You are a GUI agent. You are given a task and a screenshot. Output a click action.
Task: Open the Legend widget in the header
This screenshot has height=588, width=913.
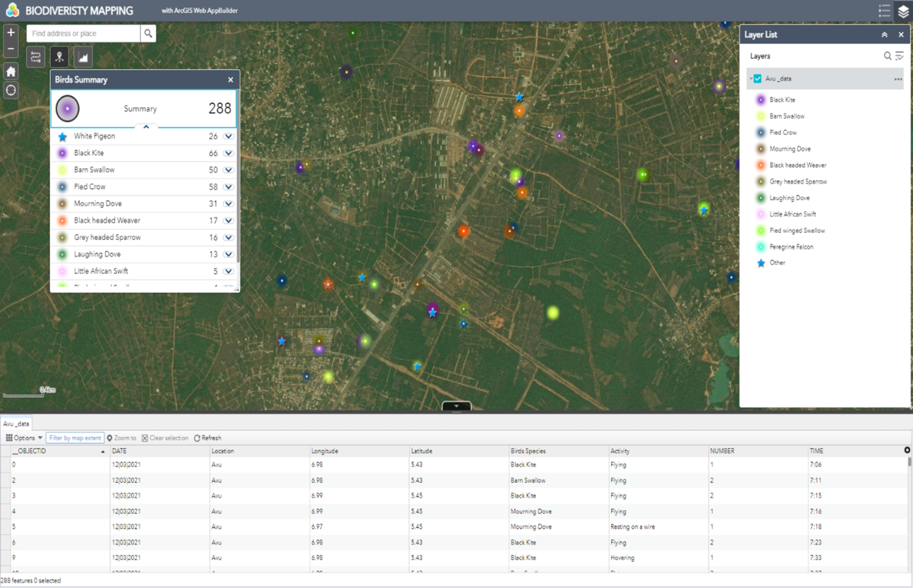click(x=884, y=10)
